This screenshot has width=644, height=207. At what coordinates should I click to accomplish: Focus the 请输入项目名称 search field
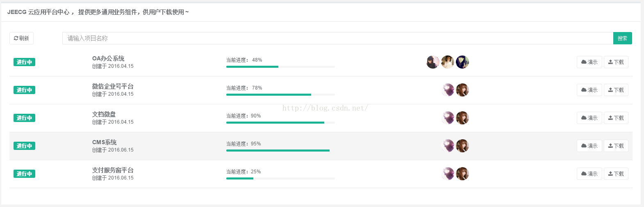point(338,38)
